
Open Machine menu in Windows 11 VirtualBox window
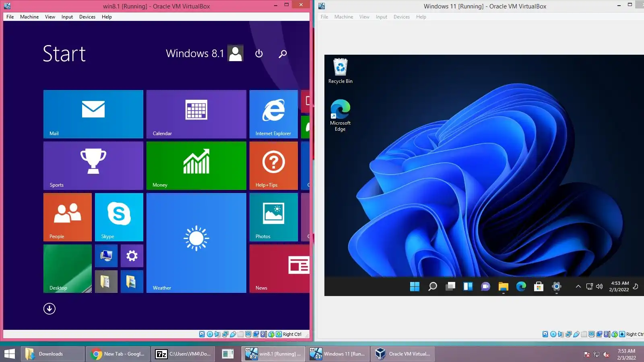[x=344, y=17]
